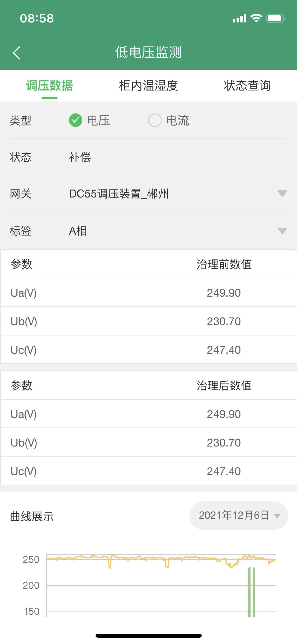
Task: Switch to the 柜内温湿度 tab
Action: coord(148,86)
